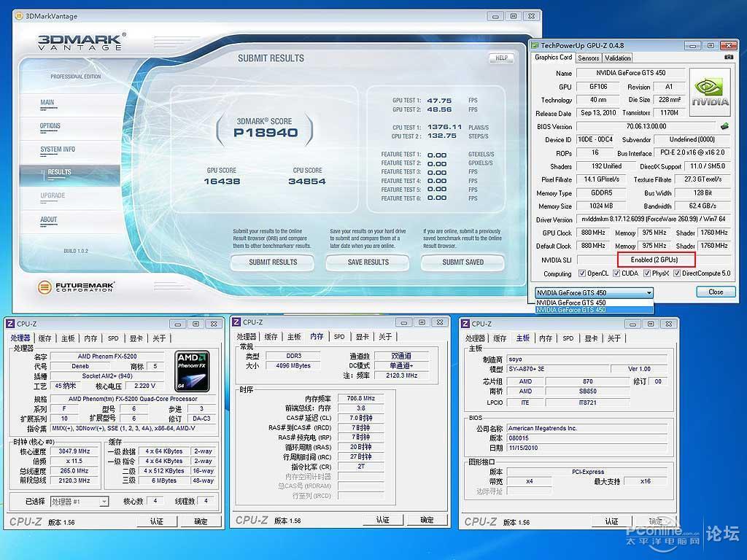The width and height of the screenshot is (747, 560).
Task: Toggle the DirectCompute 5.0 checkbox
Action: coord(676,273)
